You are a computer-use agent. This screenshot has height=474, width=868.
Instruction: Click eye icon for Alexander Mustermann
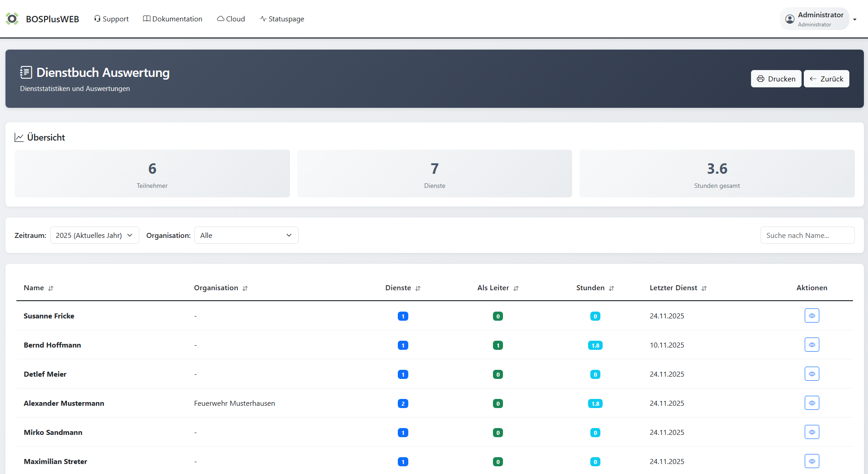click(x=812, y=403)
